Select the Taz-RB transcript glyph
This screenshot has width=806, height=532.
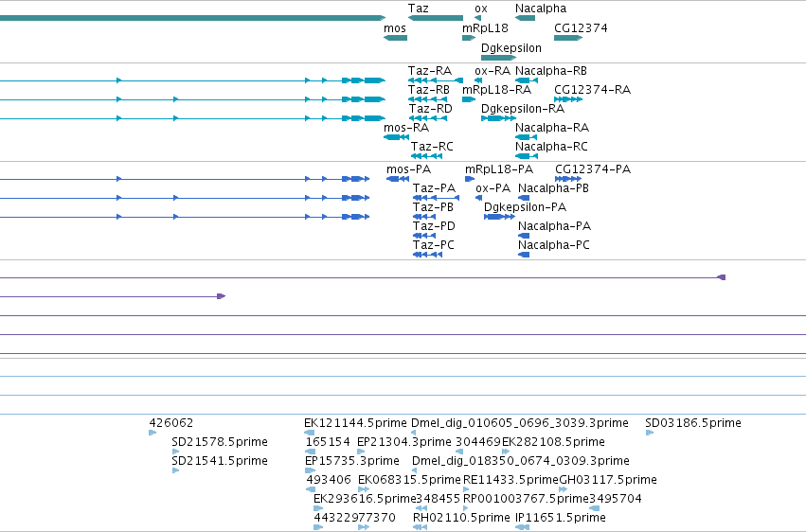[x=428, y=99]
